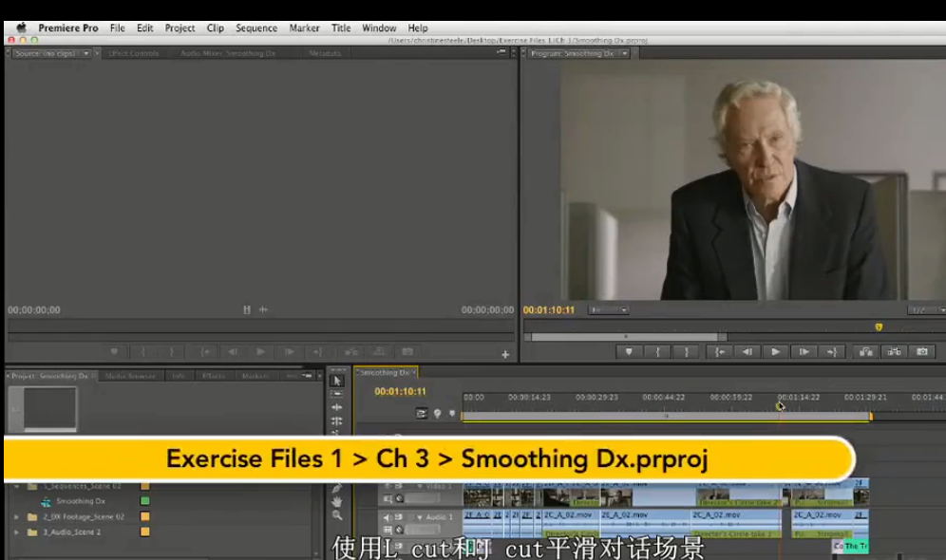946x560 pixels.
Task: Toggle Snap in the timeline header
Action: 421,413
